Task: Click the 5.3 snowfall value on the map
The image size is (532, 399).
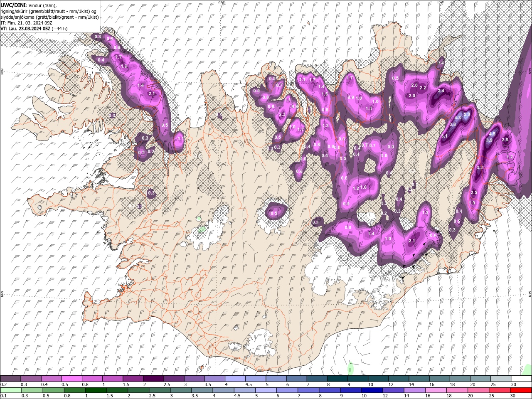Action: [467, 114]
